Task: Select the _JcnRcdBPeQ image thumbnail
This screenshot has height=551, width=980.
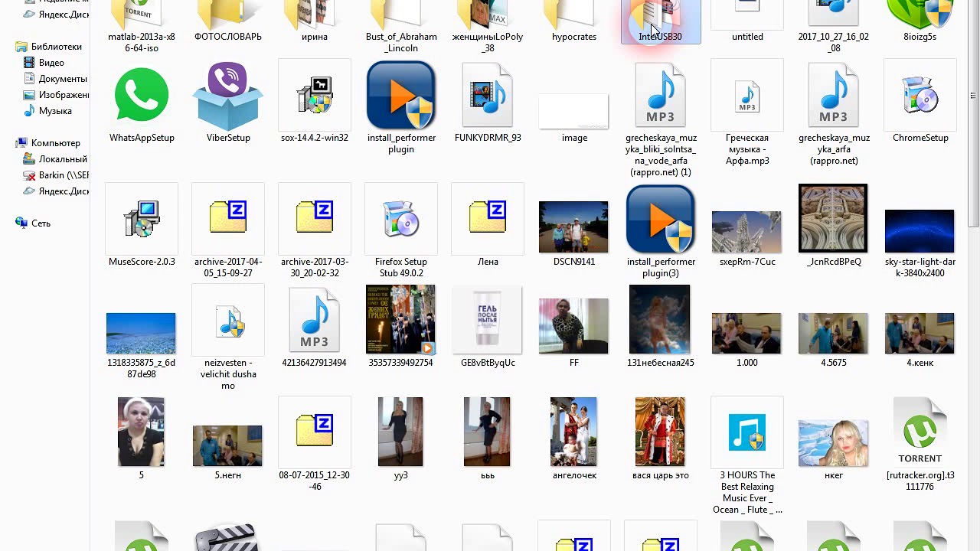Action: point(833,218)
